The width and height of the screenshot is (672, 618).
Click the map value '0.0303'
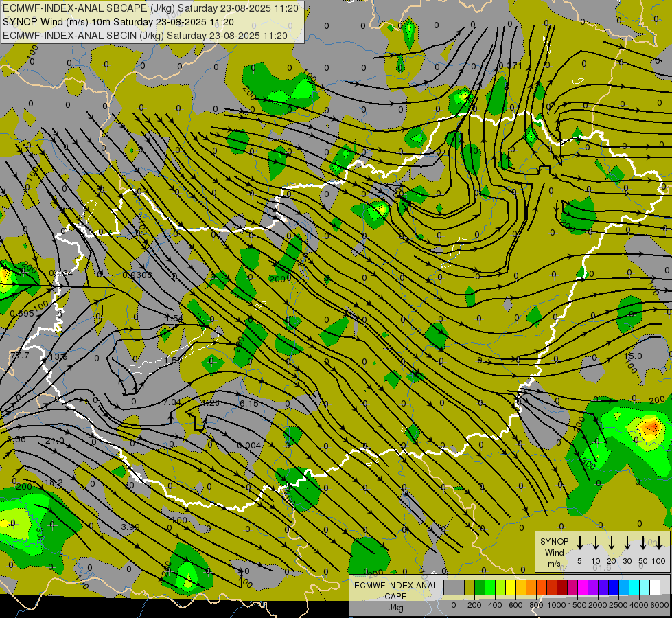point(137,275)
